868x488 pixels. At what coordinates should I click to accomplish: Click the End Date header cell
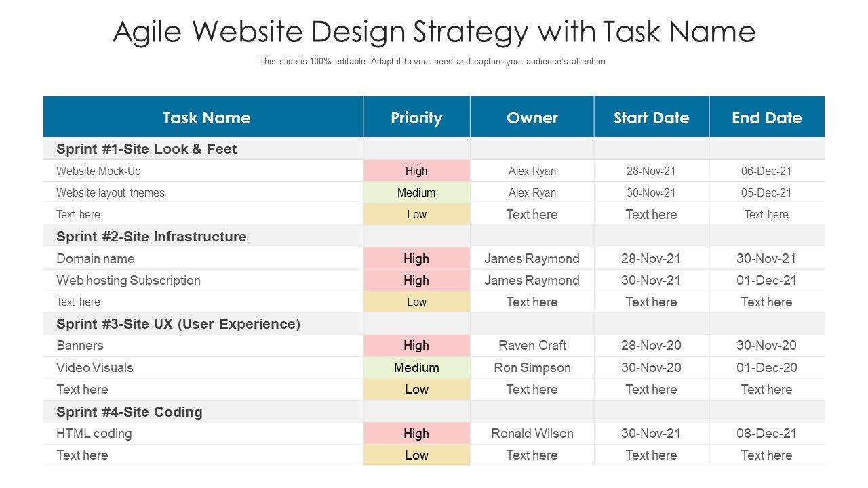click(x=766, y=117)
